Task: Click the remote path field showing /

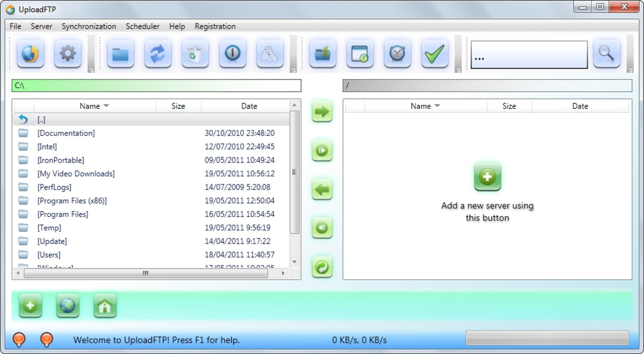Action: click(x=487, y=85)
